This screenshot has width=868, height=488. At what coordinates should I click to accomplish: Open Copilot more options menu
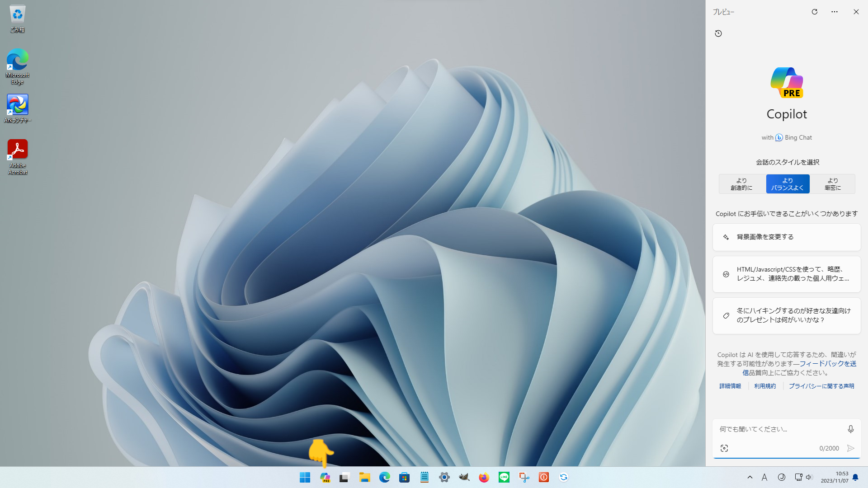pyautogui.click(x=834, y=12)
